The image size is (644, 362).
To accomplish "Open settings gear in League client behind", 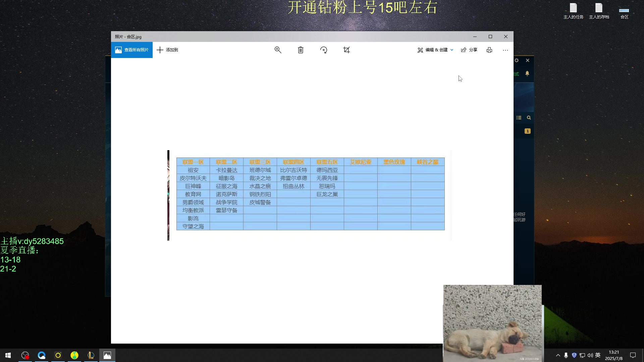I will (517, 60).
